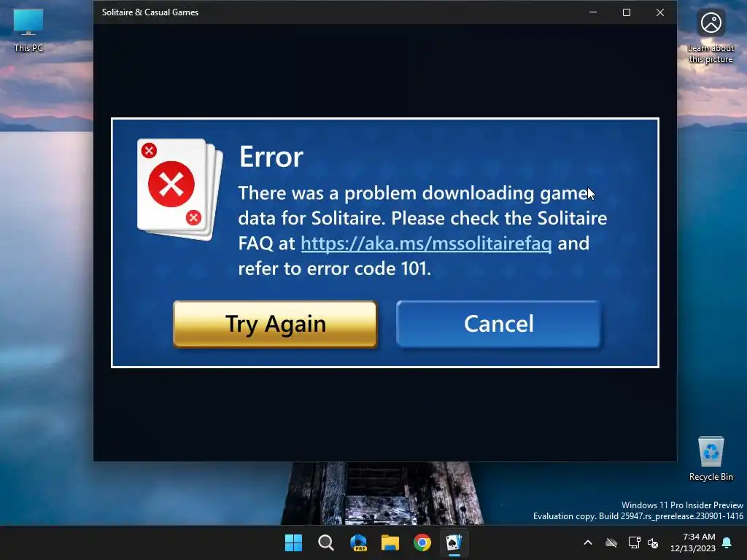Click the muted volume tray icon
Image resolution: width=747 pixels, height=560 pixels.
pyautogui.click(x=653, y=542)
